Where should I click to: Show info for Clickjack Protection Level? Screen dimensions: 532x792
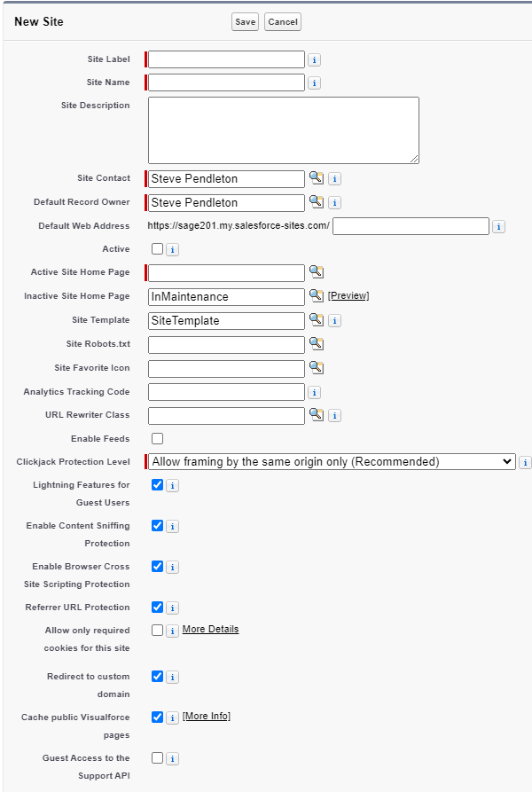525,462
